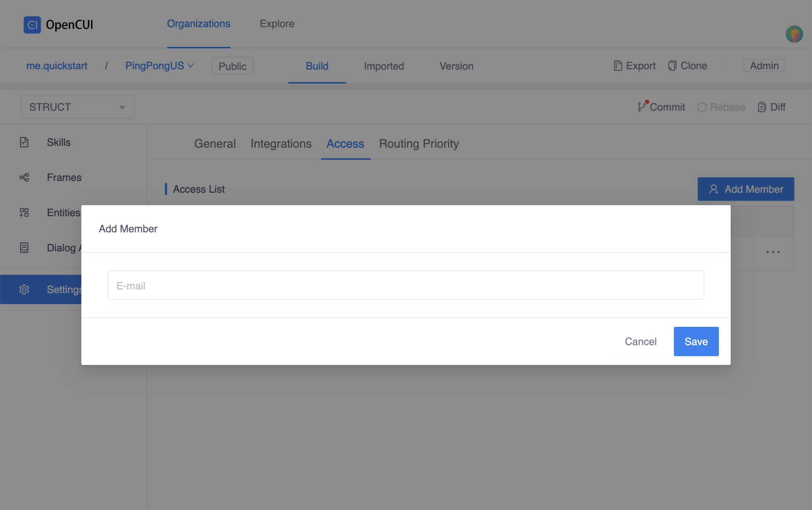Click the Export document icon

pos(618,66)
